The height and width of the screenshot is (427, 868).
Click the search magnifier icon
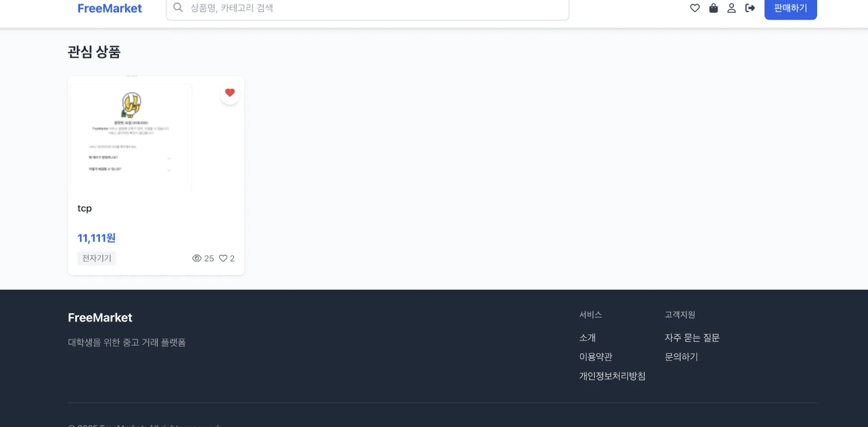pos(178,8)
